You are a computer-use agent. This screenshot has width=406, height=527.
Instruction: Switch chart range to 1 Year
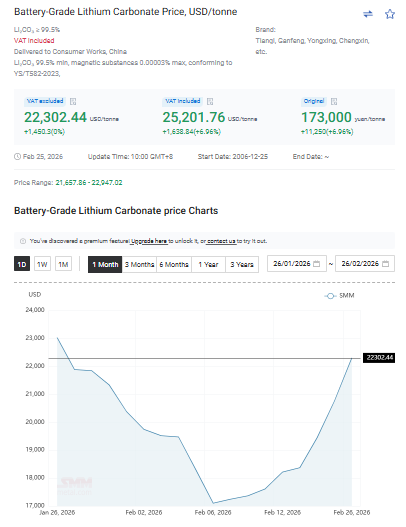208,265
